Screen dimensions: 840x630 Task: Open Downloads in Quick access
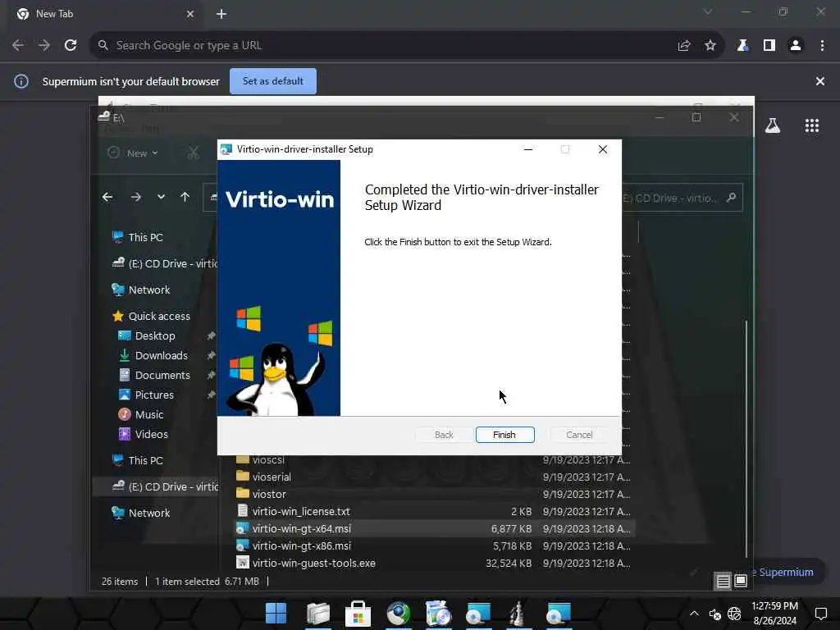[153, 356]
